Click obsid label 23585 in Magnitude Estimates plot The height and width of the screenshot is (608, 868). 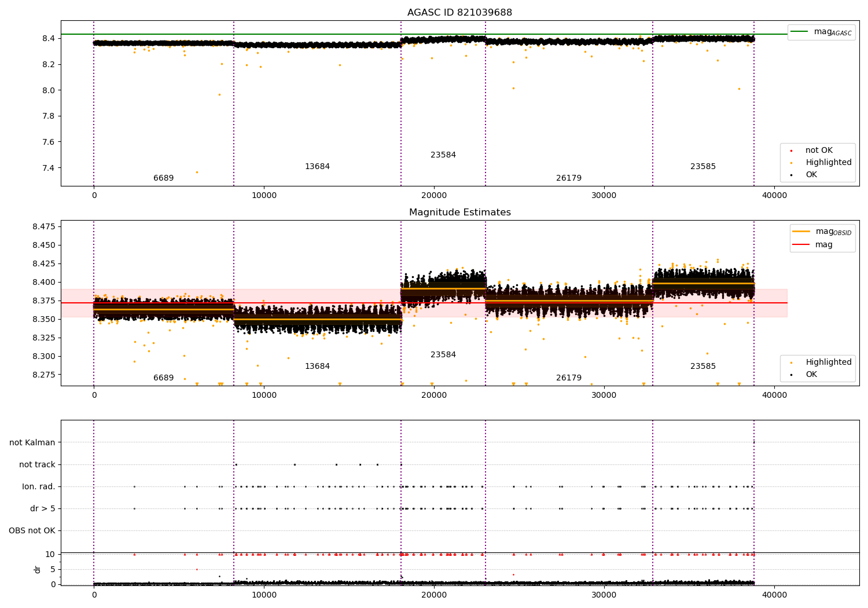pyautogui.click(x=703, y=367)
